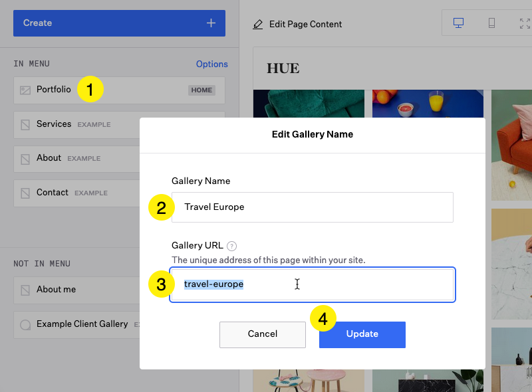Click the Gallery Name input field
Viewport: 532px width, 392px height.
313,207
